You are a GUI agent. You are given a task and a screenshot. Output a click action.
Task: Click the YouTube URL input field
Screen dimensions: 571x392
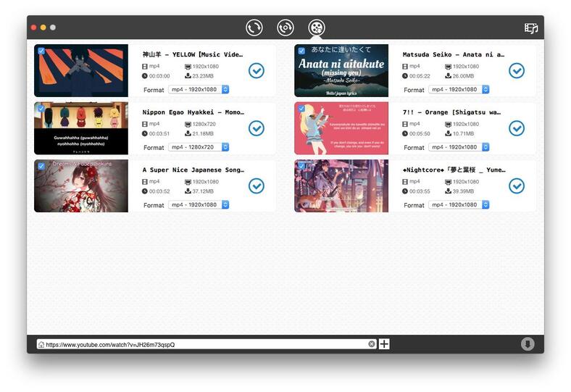(207, 344)
